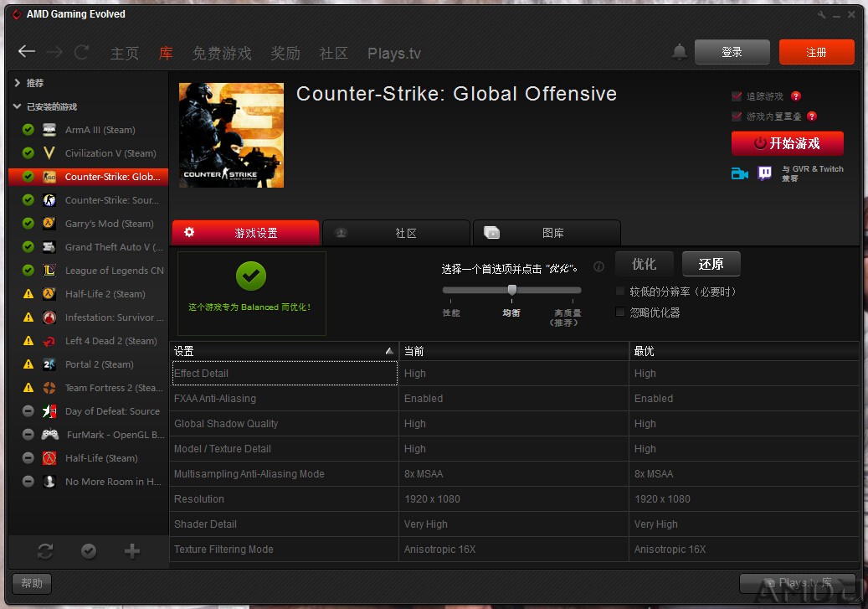This screenshot has height=609, width=868.
Task: Click the GVR video camera icon
Action: click(x=740, y=173)
